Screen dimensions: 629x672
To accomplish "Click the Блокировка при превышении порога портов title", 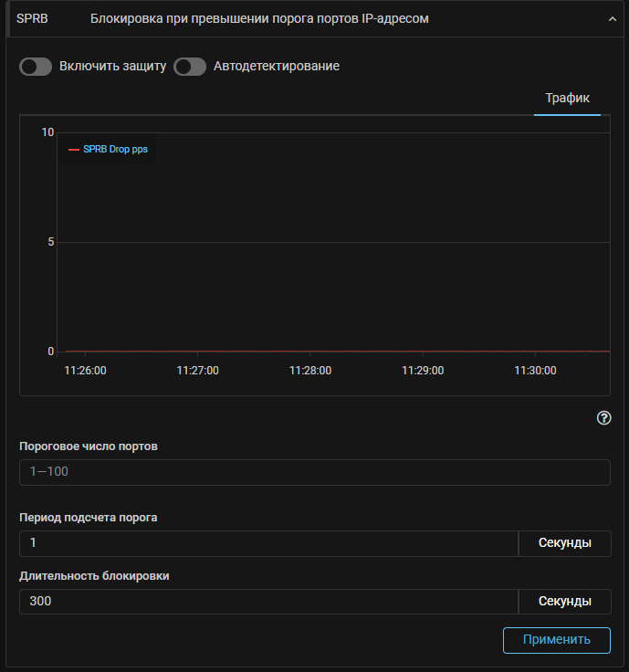I will [x=259, y=18].
